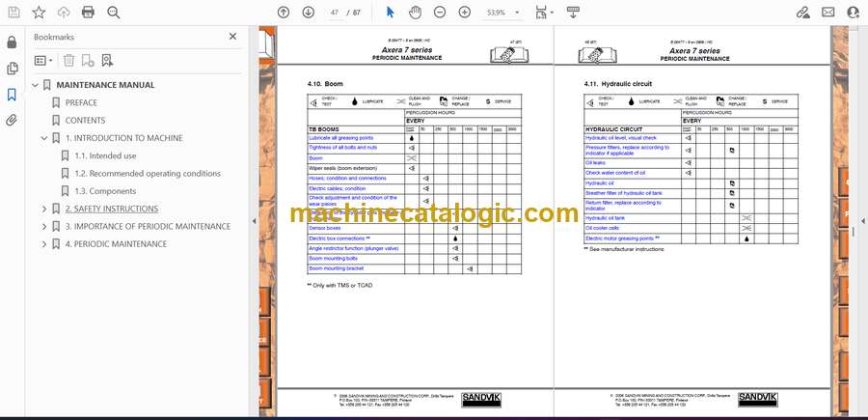This screenshot has width=868, height=420.
Task: Zoom in with the plus icon
Action: point(465,13)
